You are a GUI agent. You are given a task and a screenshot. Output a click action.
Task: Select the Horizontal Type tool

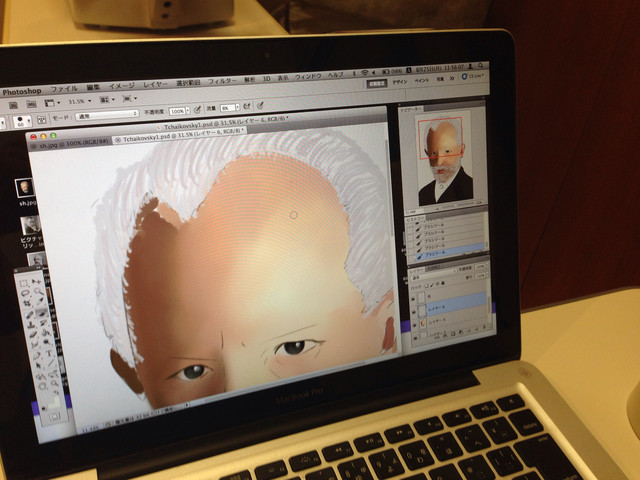pos(48,353)
